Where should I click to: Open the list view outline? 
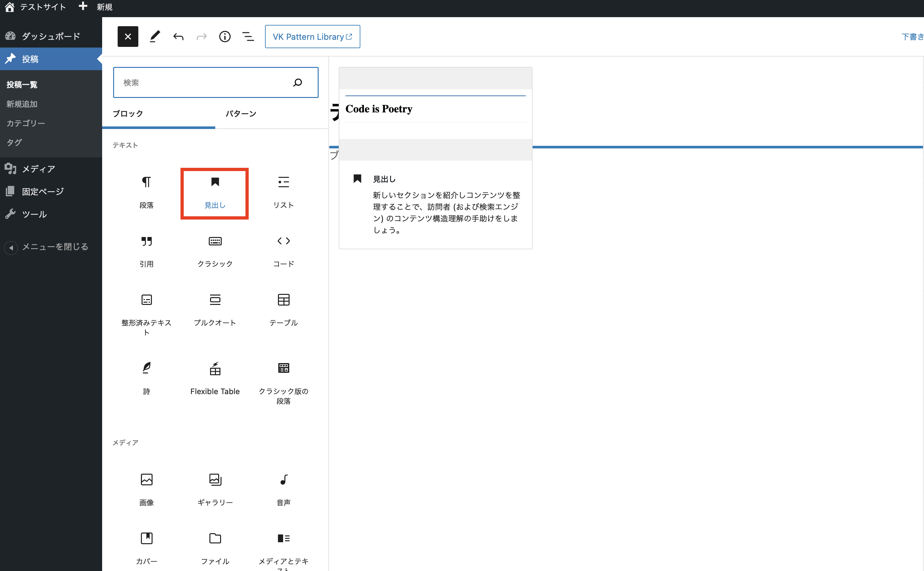click(248, 37)
